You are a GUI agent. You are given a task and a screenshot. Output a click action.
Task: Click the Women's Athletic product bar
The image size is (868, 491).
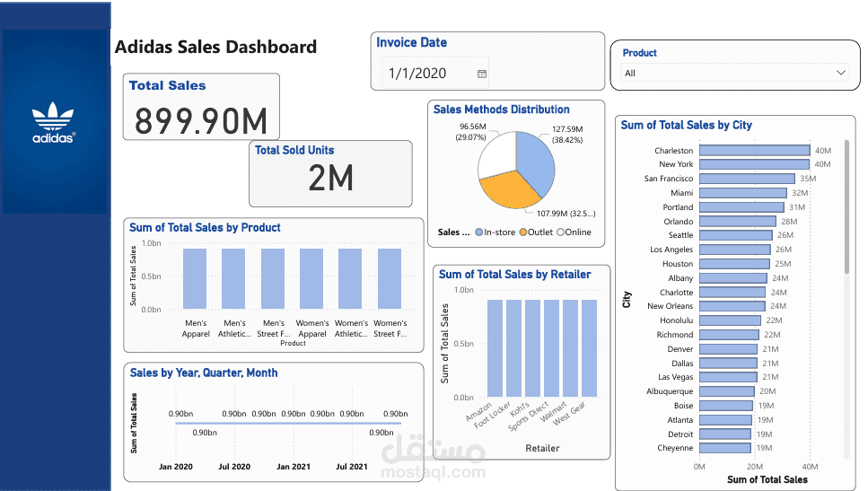350,278
